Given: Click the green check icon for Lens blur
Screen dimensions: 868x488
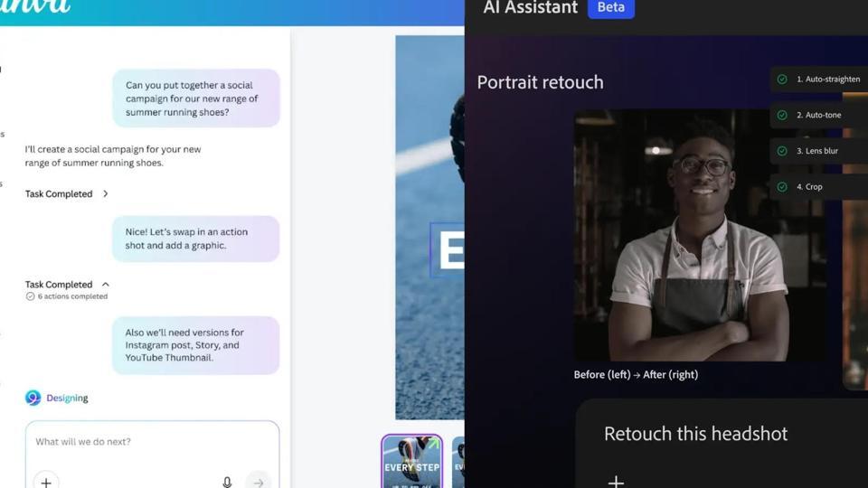Looking at the screenshot, I should [782, 151].
